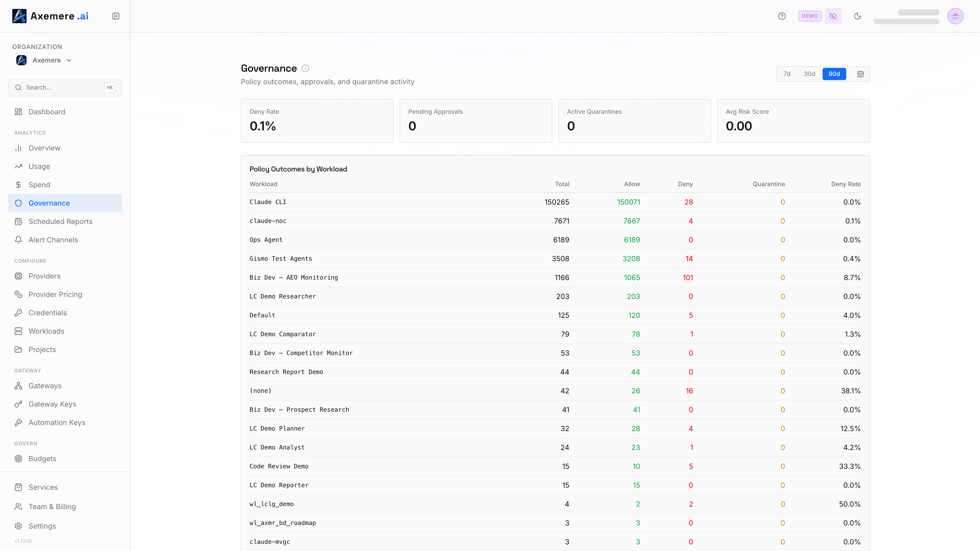Select the Gismo Test Agents row

pyautogui.click(x=555, y=259)
